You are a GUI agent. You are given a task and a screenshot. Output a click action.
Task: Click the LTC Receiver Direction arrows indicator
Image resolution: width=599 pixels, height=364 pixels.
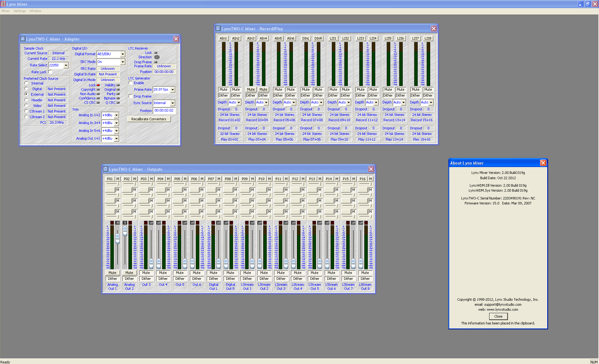157,57
